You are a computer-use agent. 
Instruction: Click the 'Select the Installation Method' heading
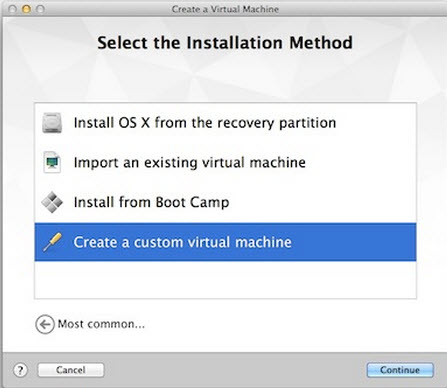pos(225,43)
